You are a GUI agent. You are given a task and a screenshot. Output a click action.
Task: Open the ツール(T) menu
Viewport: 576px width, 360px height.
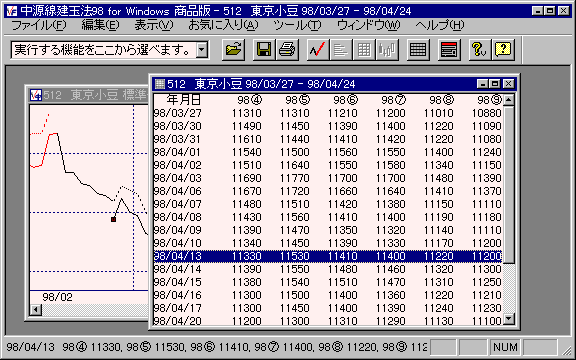[297, 25]
